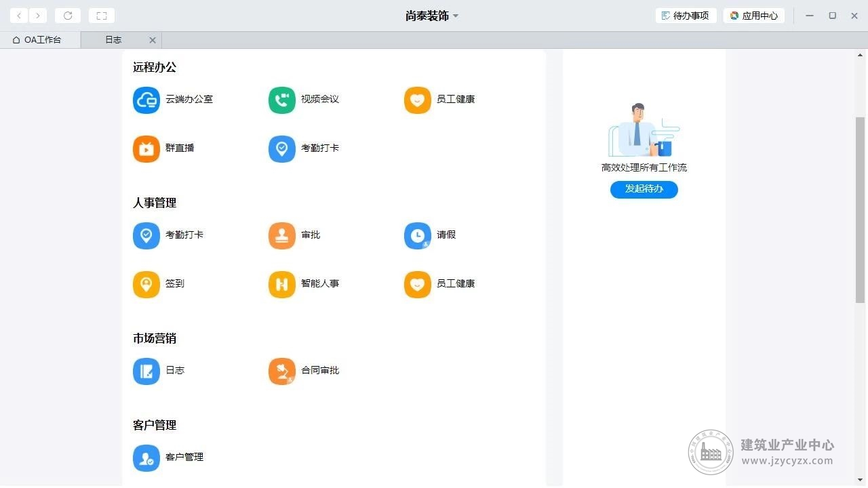Maximize the window
868x488 pixels.
833,16
